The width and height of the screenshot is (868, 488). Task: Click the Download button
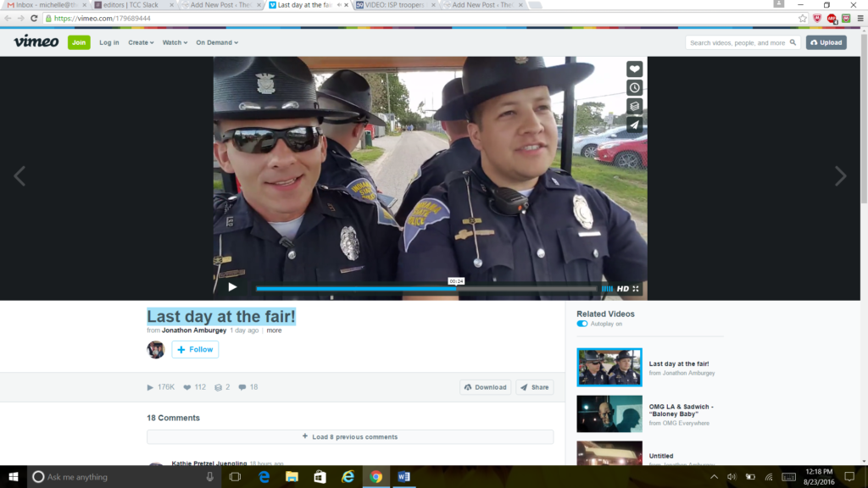click(485, 387)
